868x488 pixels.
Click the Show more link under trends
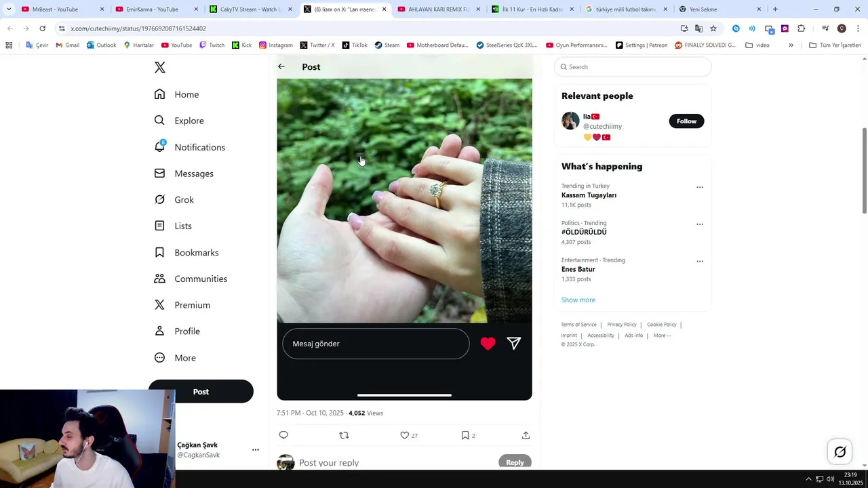click(578, 300)
